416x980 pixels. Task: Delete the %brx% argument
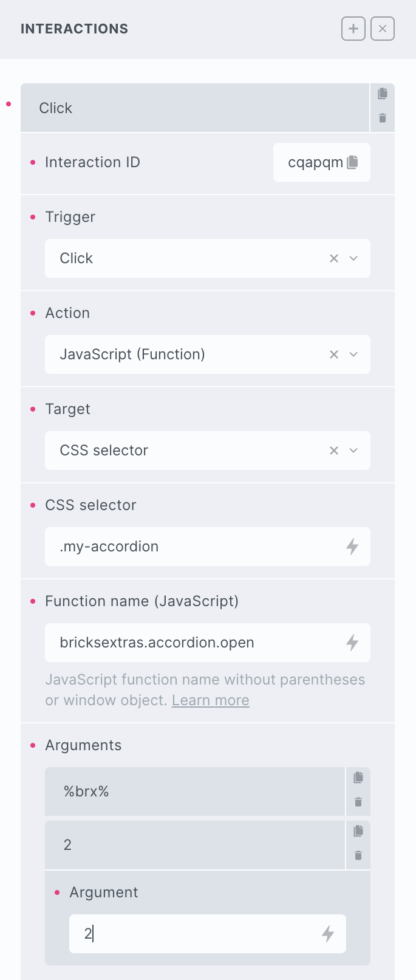pos(358,802)
